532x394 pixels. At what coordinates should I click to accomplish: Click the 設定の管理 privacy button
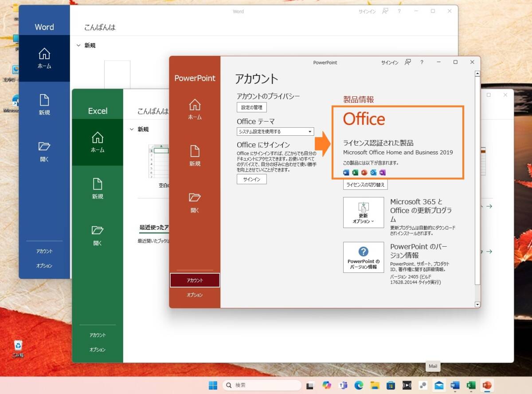(251, 107)
